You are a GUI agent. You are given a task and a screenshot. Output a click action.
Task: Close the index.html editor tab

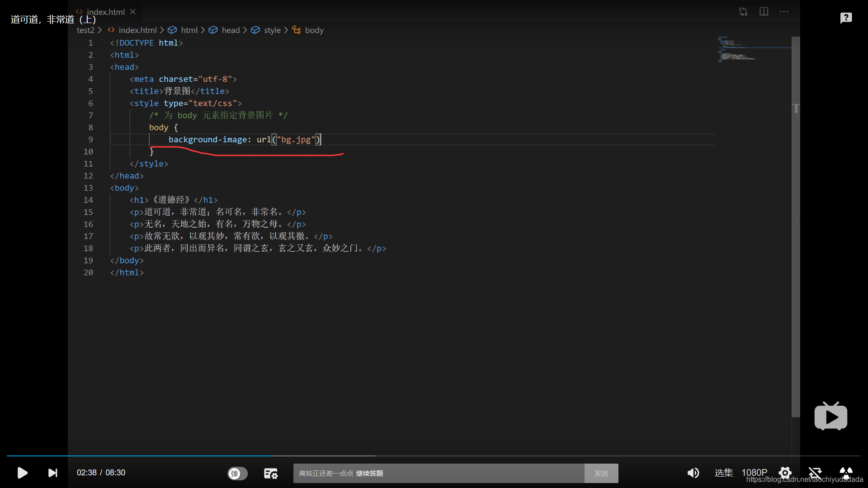coord(132,12)
